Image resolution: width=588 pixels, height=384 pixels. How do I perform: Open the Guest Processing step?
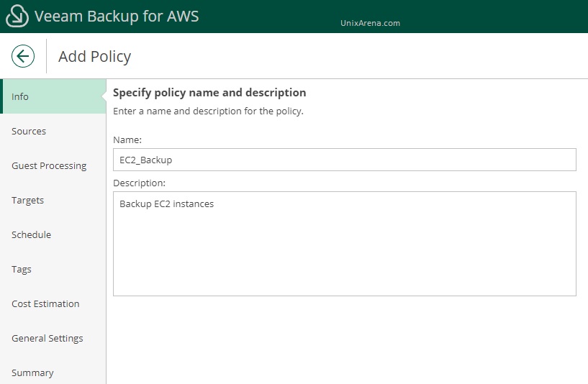coord(53,165)
